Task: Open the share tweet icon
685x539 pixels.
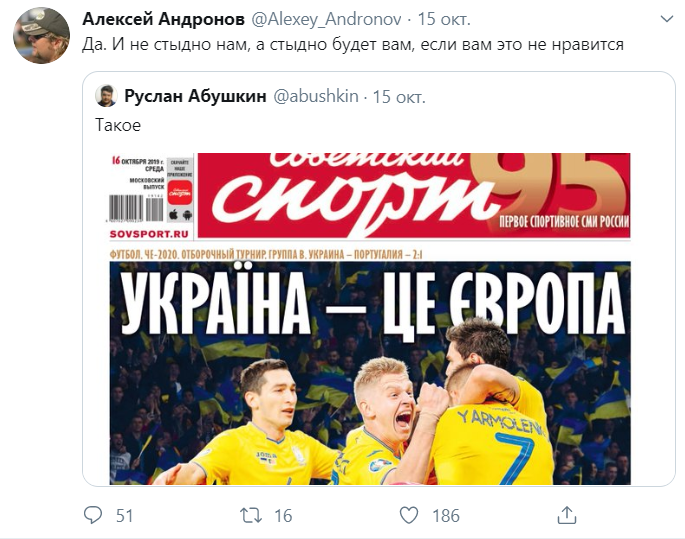Action: [567, 515]
